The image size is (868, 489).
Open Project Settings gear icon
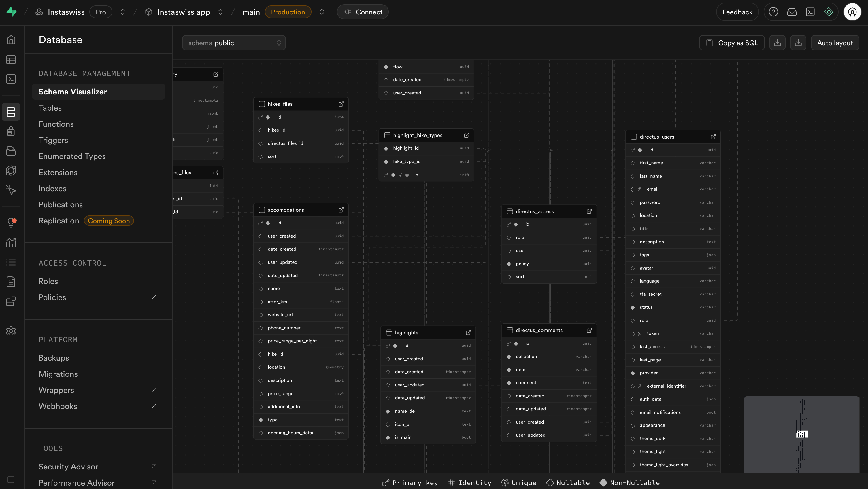pos(11,331)
